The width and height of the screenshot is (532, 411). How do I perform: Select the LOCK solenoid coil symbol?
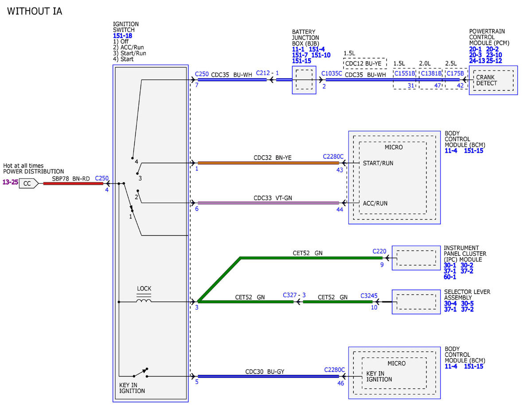144,300
